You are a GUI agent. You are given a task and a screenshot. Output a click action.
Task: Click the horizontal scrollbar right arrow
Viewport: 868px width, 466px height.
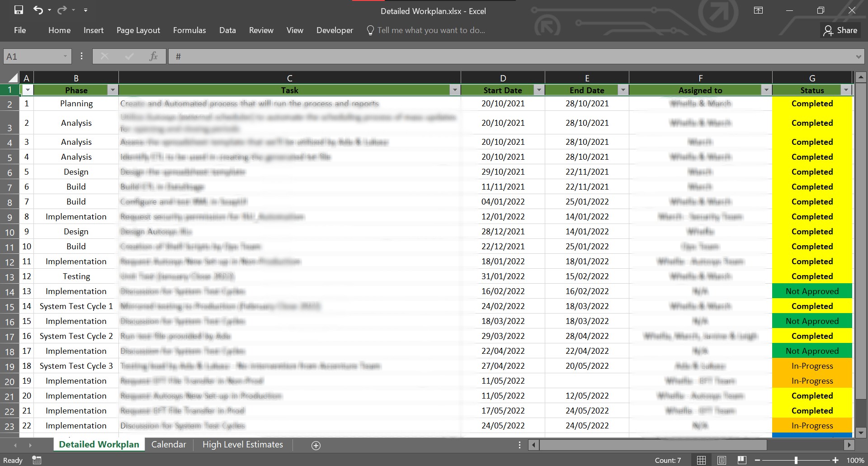[x=849, y=445]
